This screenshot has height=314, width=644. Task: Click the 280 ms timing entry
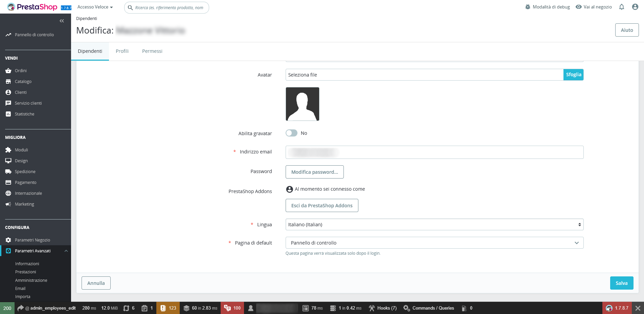click(89, 308)
